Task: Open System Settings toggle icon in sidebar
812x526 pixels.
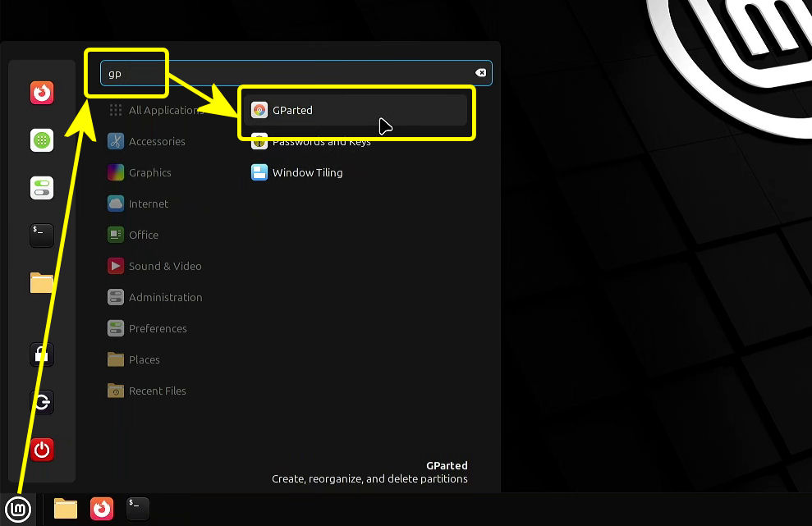Action: click(42, 188)
